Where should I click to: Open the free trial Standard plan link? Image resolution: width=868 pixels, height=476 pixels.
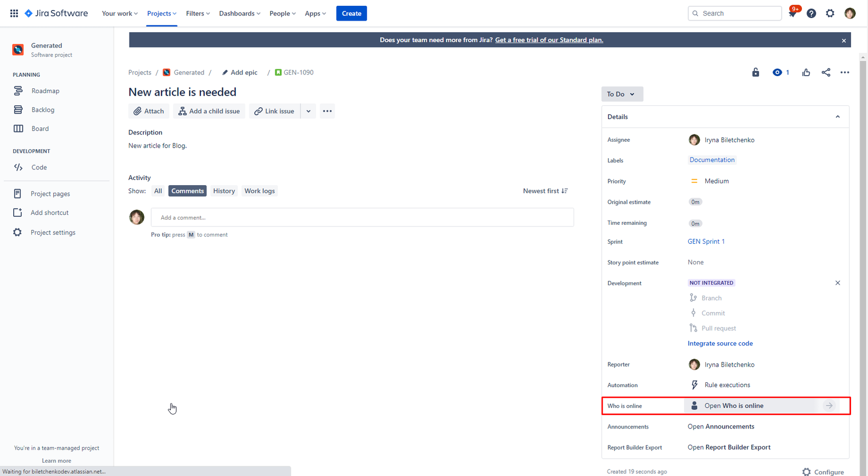(x=549, y=40)
